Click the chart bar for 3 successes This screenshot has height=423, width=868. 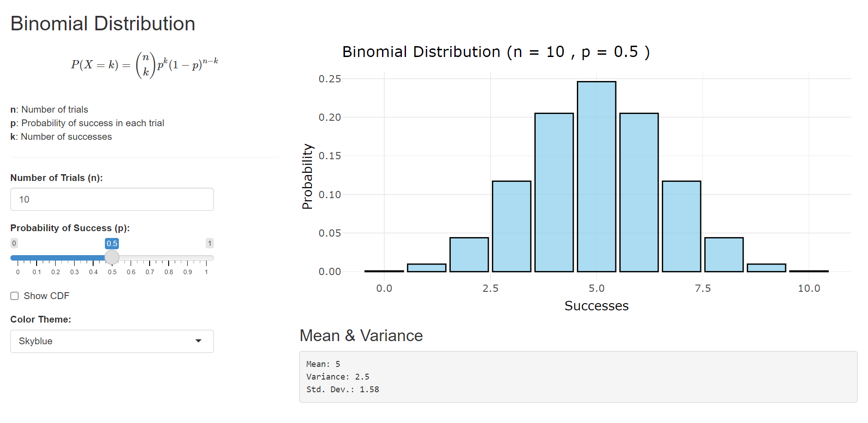click(x=511, y=226)
